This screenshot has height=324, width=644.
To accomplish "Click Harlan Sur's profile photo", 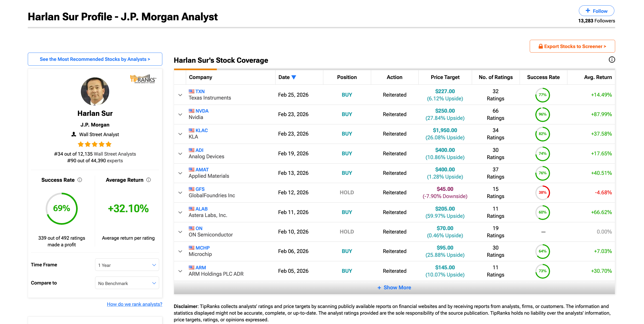I will click(95, 91).
